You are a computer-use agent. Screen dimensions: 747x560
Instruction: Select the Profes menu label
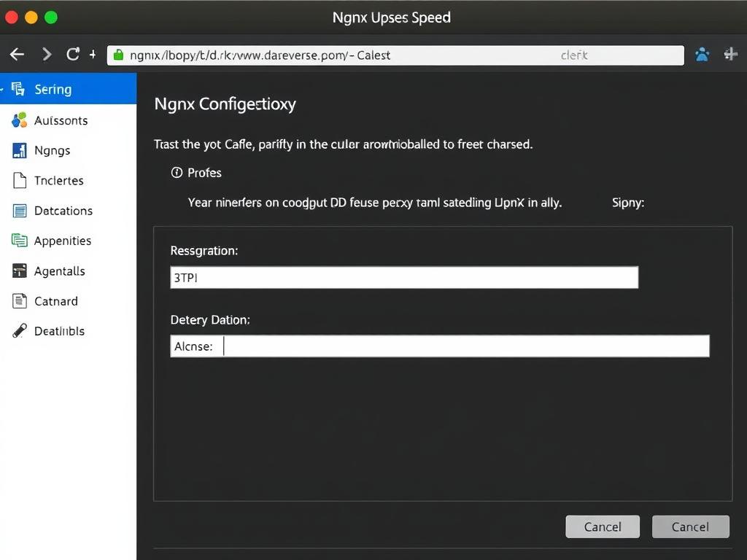(204, 173)
